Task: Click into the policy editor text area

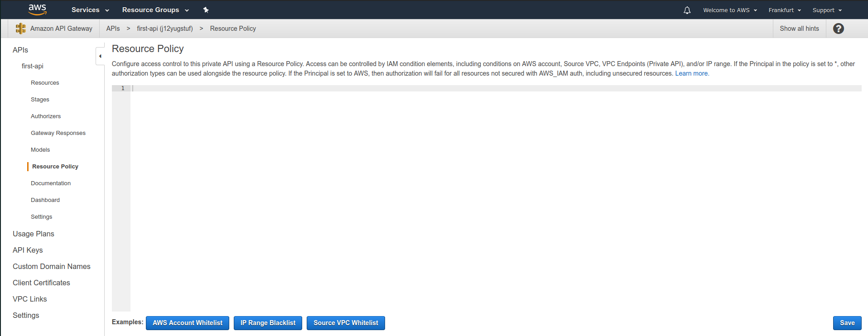Action: (496, 198)
